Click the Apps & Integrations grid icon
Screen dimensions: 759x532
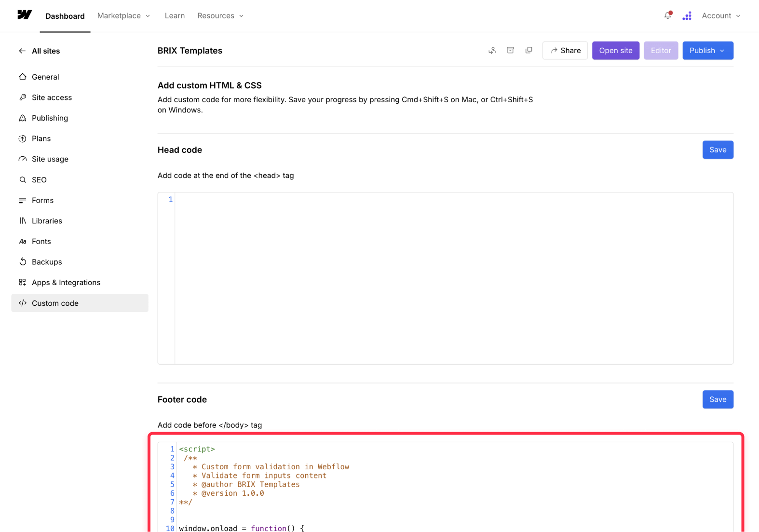click(23, 283)
